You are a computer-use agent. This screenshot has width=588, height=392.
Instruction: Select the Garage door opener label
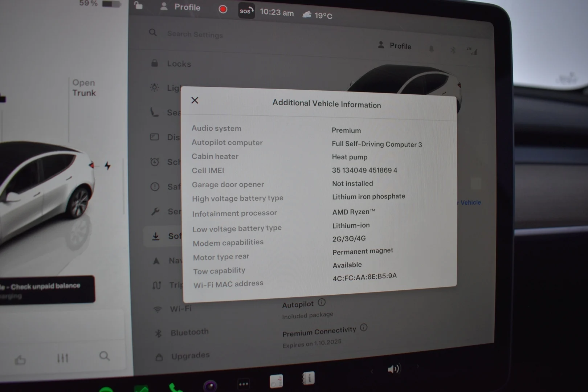pyautogui.click(x=228, y=184)
